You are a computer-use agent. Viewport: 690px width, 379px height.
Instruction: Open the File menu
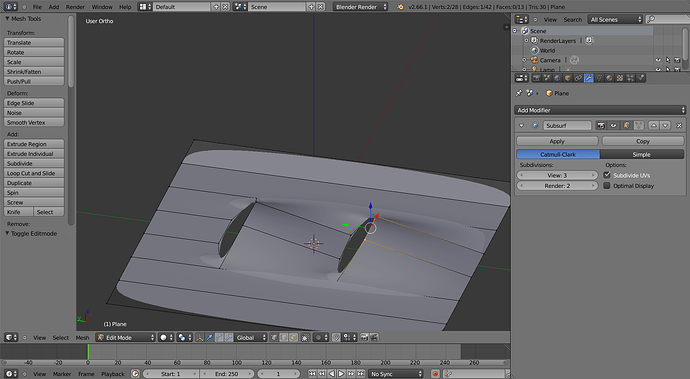(37, 7)
